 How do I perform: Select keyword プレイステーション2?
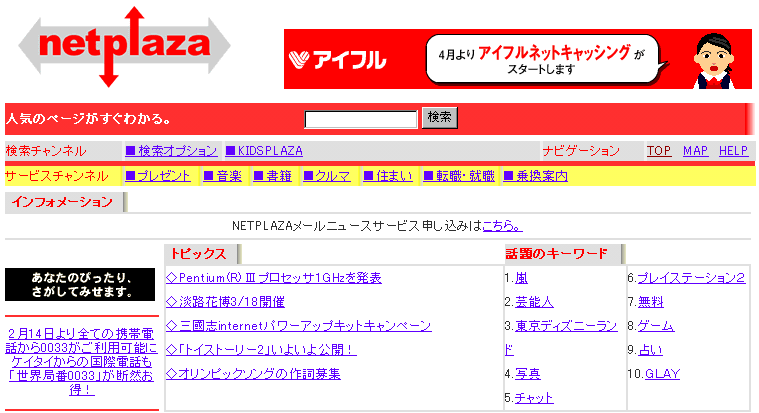point(691,278)
